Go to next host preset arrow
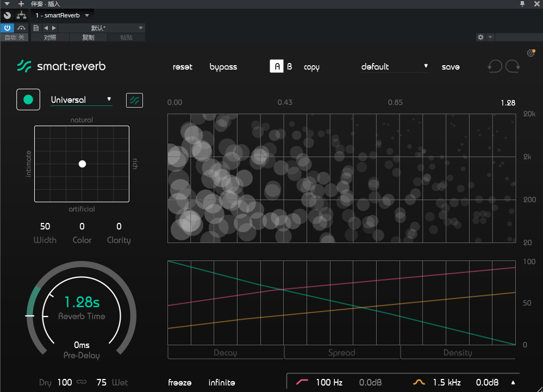Viewport: 543px width, 392px height. [x=54, y=28]
